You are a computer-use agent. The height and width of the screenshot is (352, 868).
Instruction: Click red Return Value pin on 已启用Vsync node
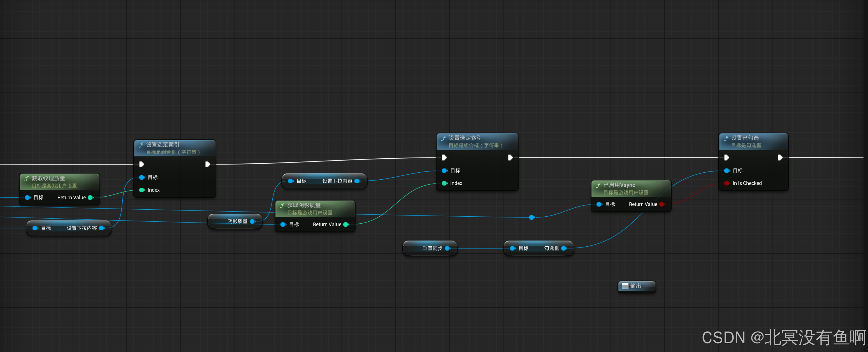coord(662,204)
